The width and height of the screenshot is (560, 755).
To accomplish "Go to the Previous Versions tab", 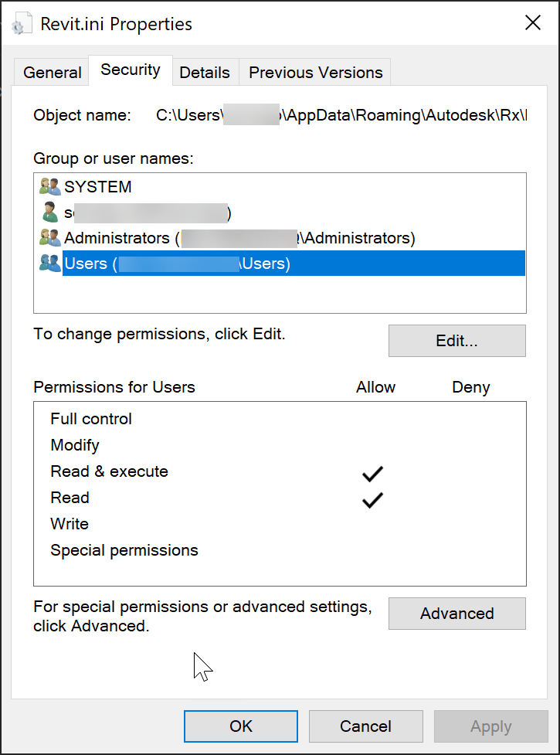I will coord(315,73).
